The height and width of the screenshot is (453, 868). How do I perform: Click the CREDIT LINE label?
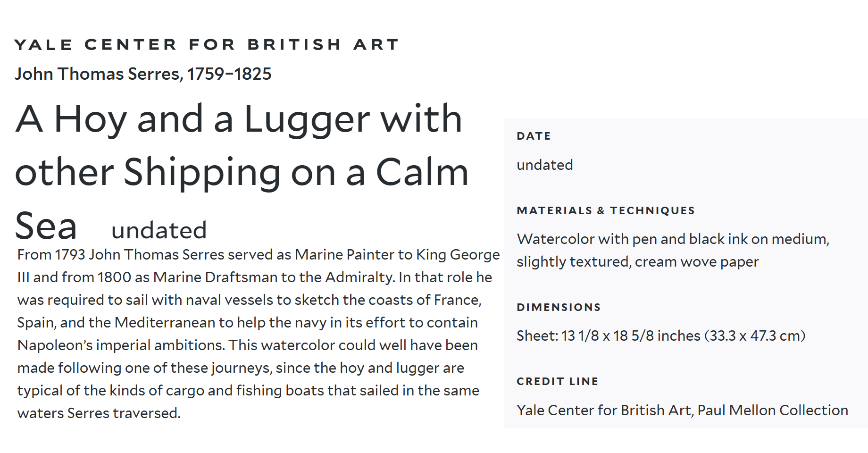pos(557,382)
